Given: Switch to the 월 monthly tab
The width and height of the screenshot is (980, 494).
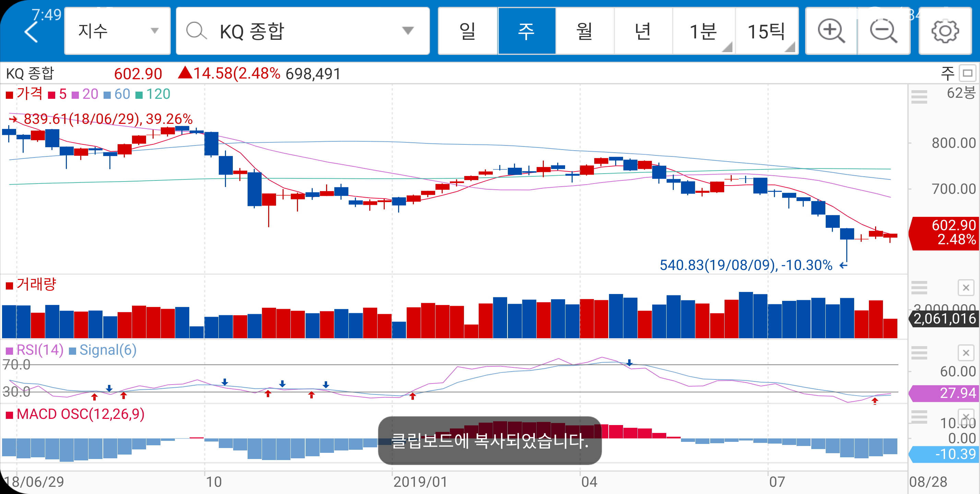Looking at the screenshot, I should tap(584, 31).
